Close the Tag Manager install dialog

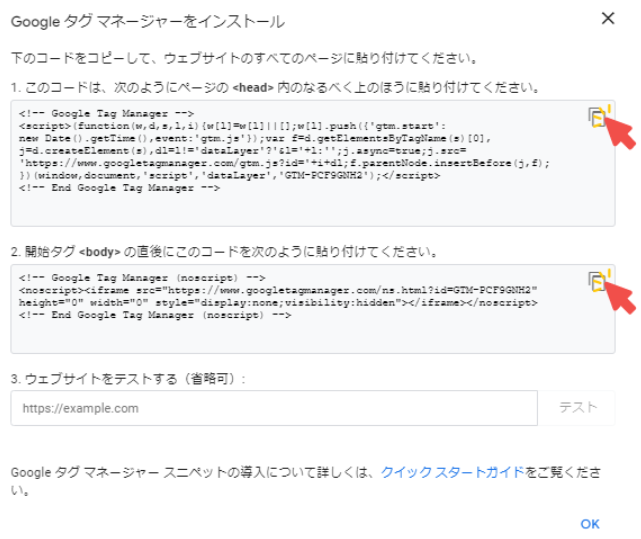[608, 18]
